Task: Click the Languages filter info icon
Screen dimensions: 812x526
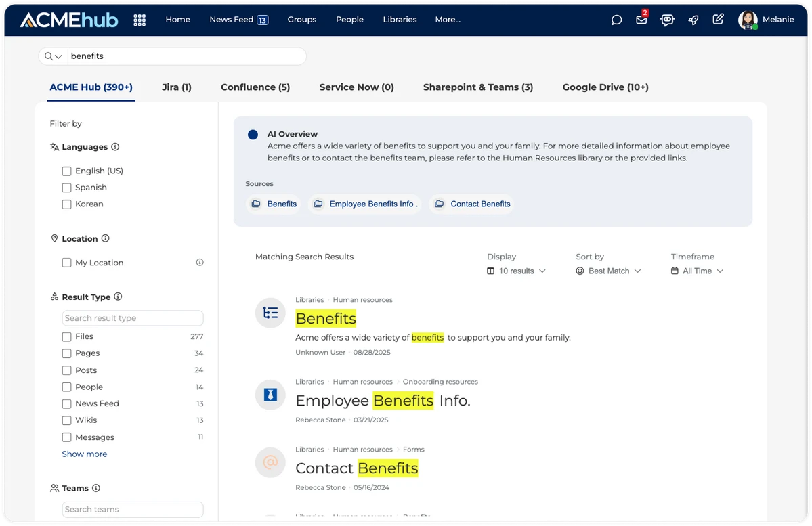Action: pyautogui.click(x=115, y=146)
